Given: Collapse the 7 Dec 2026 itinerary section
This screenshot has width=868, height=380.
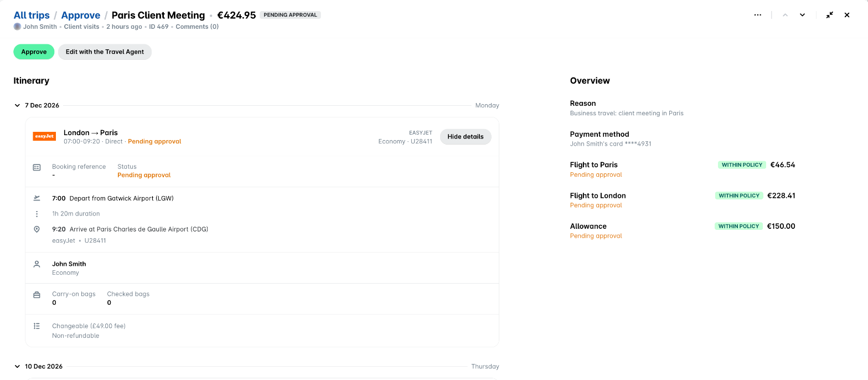Looking at the screenshot, I should (17, 105).
